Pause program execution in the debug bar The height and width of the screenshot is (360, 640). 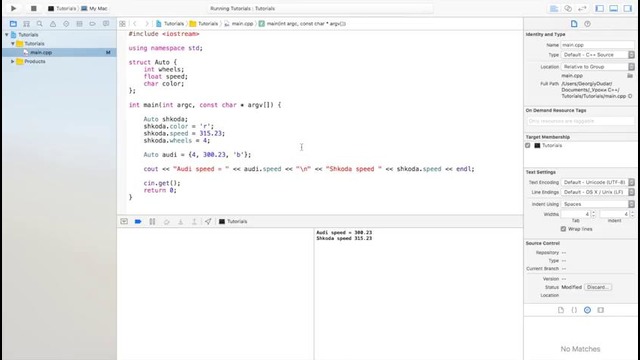pos(152,221)
